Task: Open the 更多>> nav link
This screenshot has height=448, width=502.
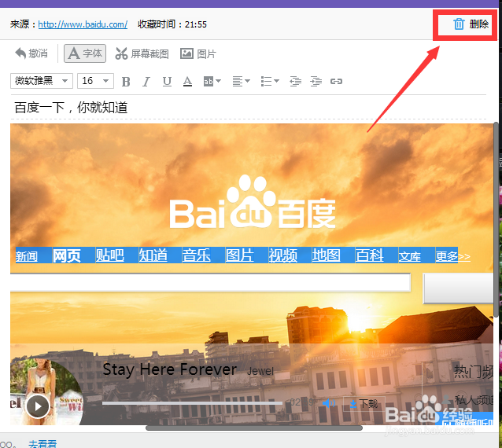Action: pos(452,256)
